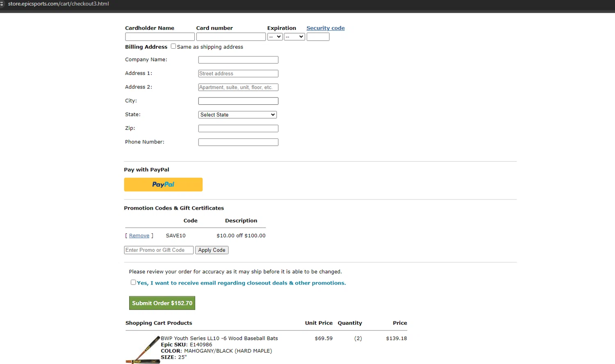The height and width of the screenshot is (364, 615).
Task: Open the expiration year dropdown
Action: [294, 37]
